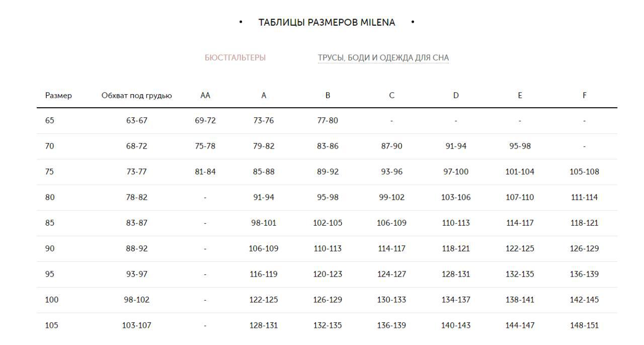The height and width of the screenshot is (345, 644).
Task: Click the 99-102 cell in C column
Action: [x=392, y=197]
